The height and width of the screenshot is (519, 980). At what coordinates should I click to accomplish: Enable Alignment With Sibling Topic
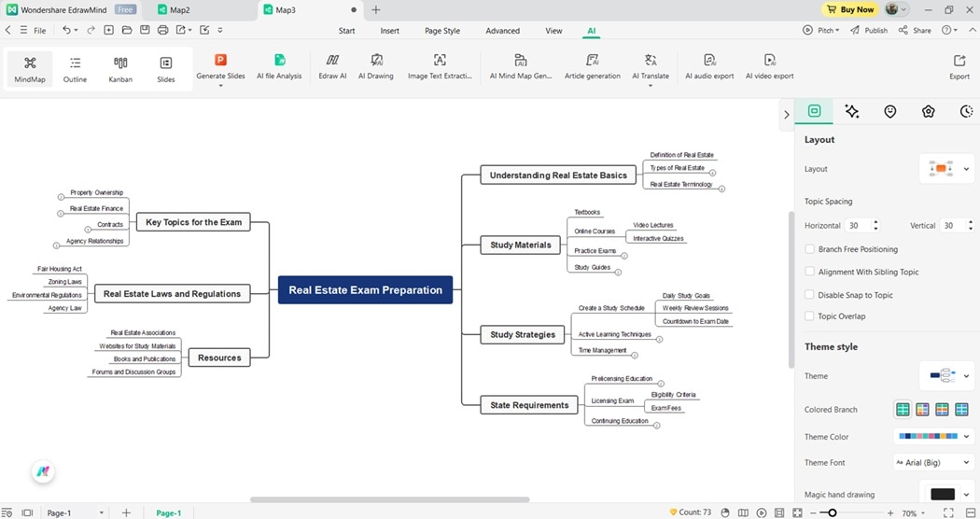809,272
